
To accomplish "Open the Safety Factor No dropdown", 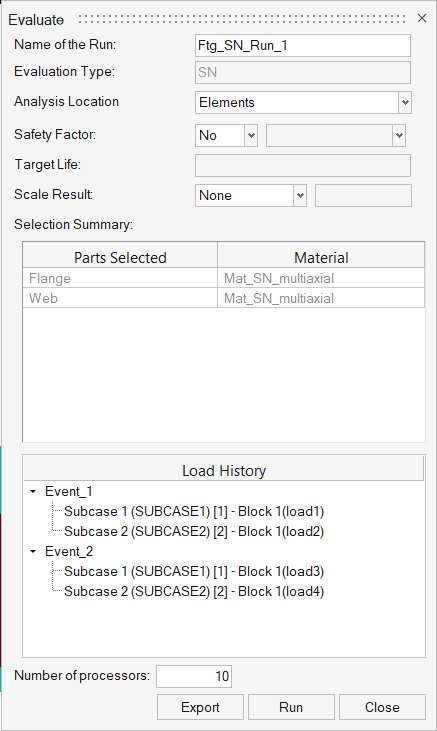I will [226, 136].
